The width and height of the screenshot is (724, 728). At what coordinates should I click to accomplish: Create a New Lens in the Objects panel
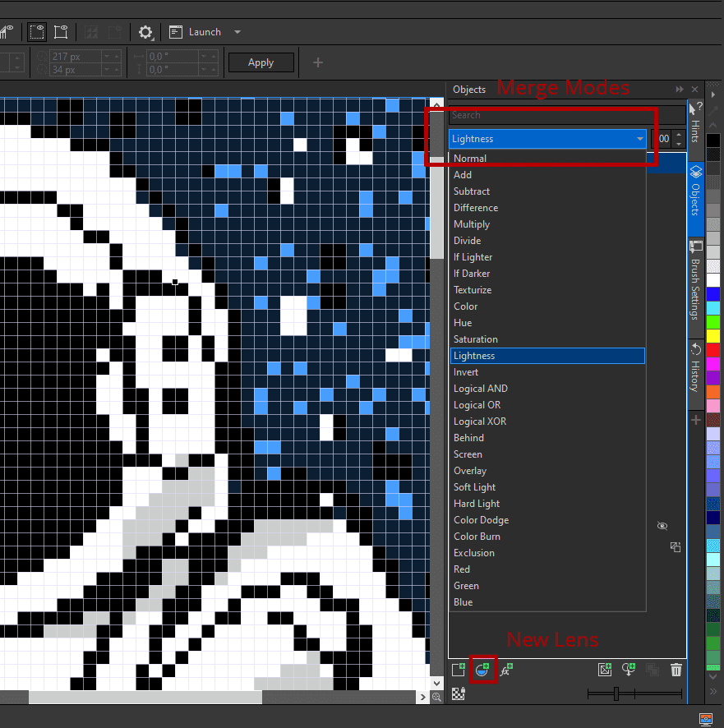(x=483, y=670)
